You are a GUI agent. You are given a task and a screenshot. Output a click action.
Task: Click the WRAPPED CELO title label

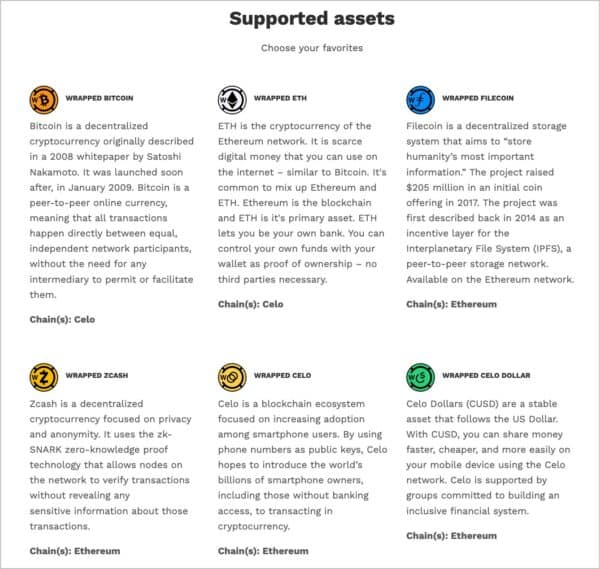tap(283, 378)
